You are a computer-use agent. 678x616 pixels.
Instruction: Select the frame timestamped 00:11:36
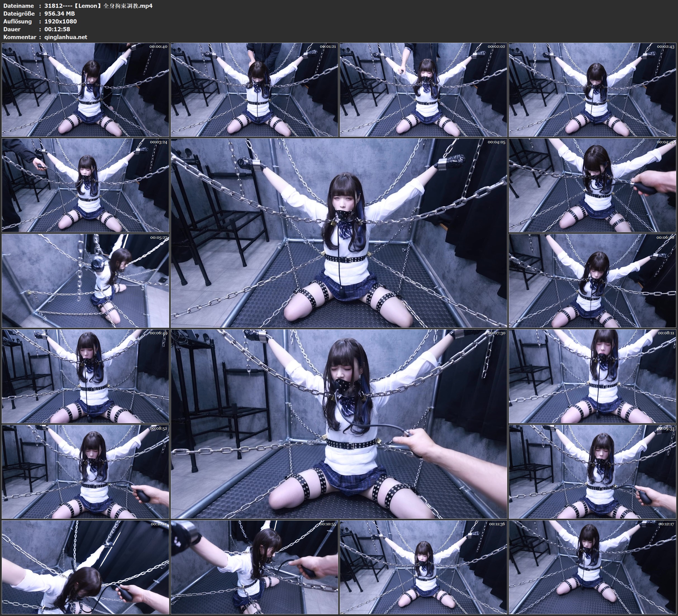[424, 567]
